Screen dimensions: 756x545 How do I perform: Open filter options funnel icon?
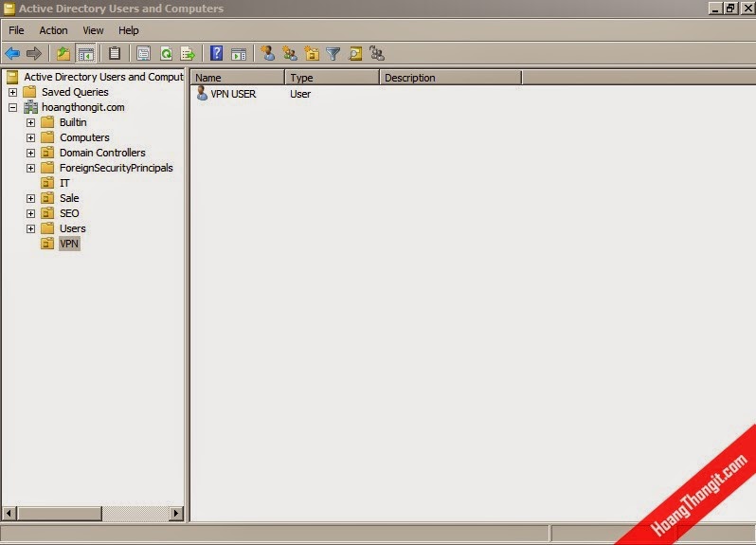[x=333, y=53]
